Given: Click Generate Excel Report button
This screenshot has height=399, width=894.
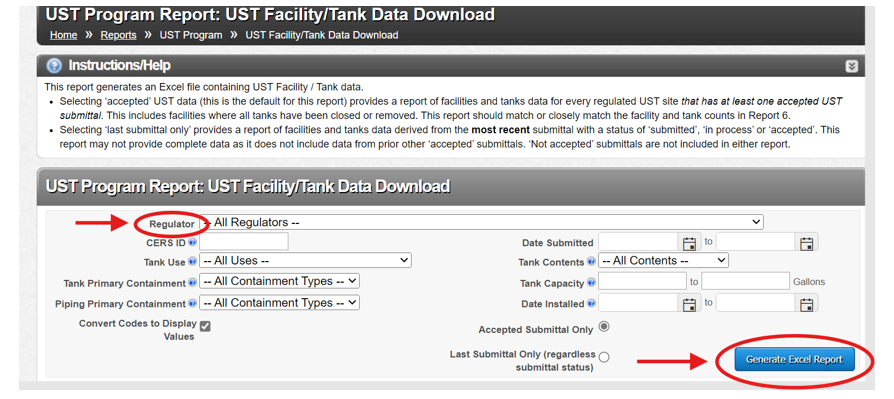Looking at the screenshot, I should pos(794,360).
